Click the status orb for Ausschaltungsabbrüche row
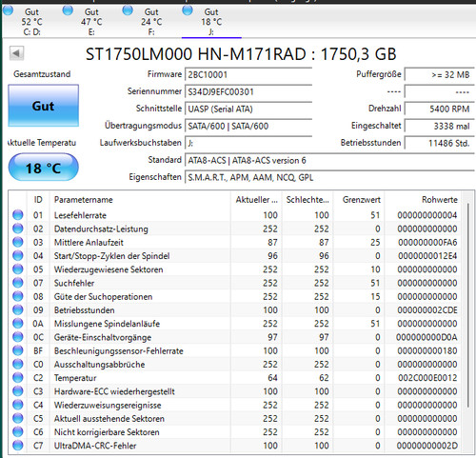The width and height of the screenshot is (476, 458). coord(18,364)
